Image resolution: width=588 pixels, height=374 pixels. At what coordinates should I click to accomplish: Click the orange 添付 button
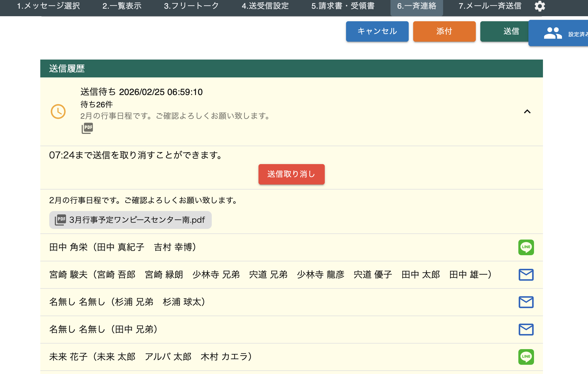click(444, 31)
